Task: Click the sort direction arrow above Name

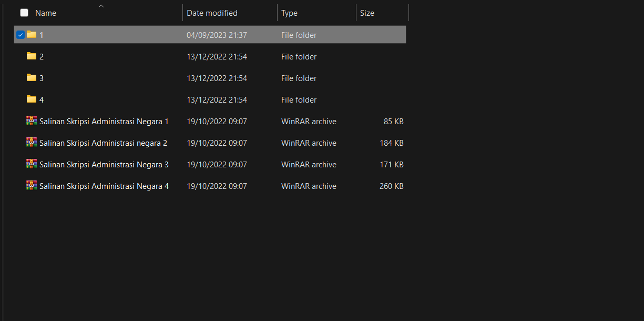Action: (x=101, y=6)
